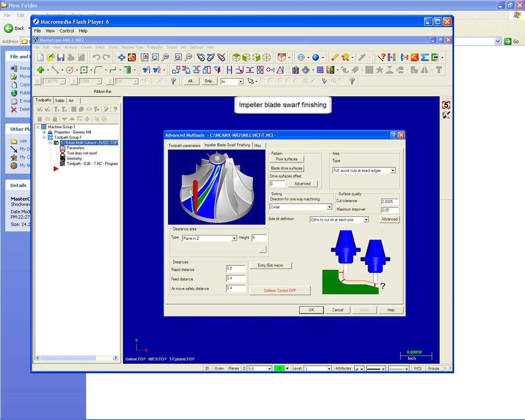Click the Rapid distance input field
Screen dimensions: 525x420
(236, 269)
